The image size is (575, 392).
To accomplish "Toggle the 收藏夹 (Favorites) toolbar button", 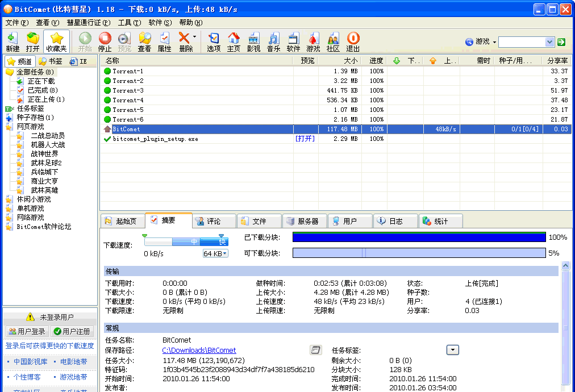I will click(56, 42).
